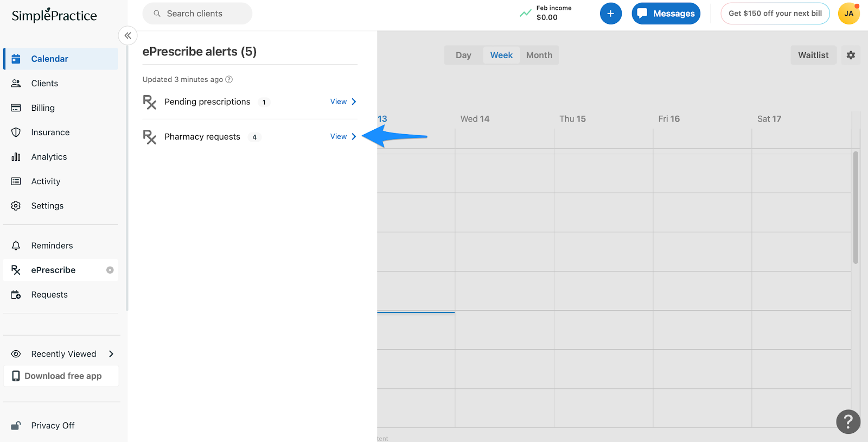Click the Feb income $0.00 amount
This screenshot has width=868, height=442.
[547, 17]
